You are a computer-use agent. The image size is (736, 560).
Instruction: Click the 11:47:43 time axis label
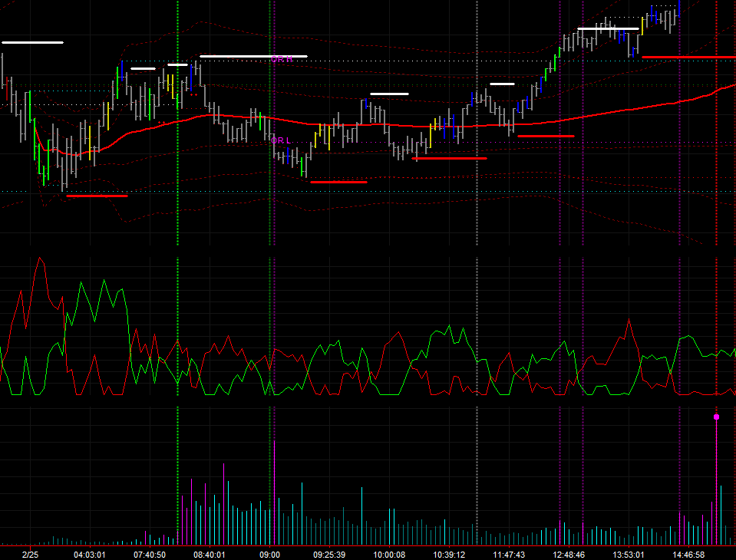(509, 554)
